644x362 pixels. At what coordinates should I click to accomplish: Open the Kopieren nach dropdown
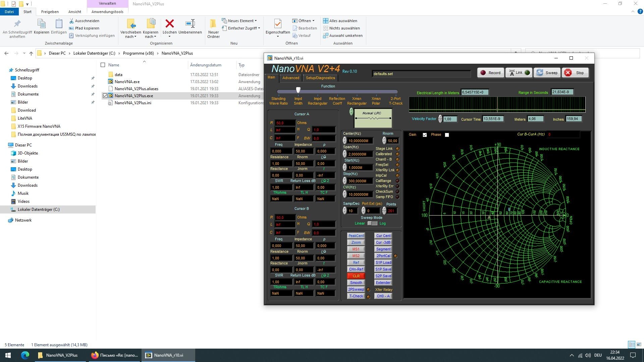(x=150, y=35)
